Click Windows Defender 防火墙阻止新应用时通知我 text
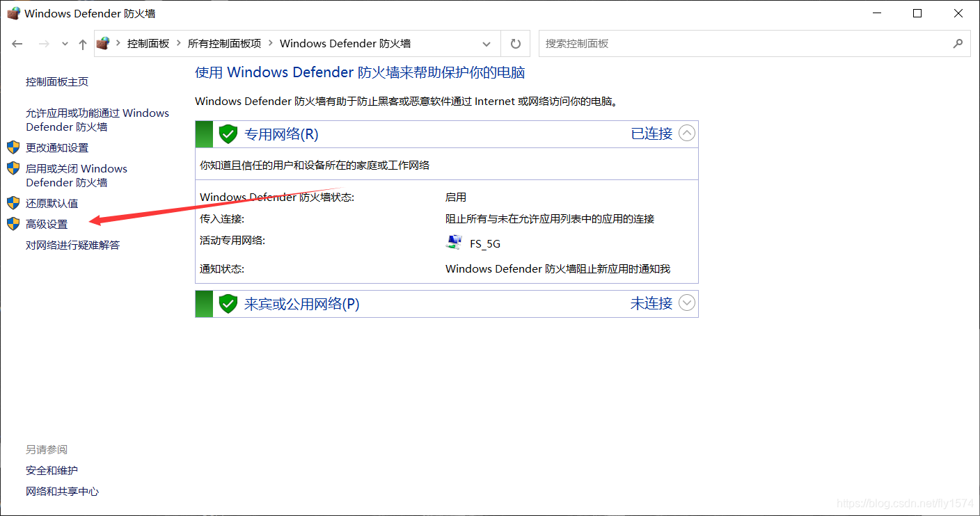Screen dimensions: 980x516 (x=558, y=269)
